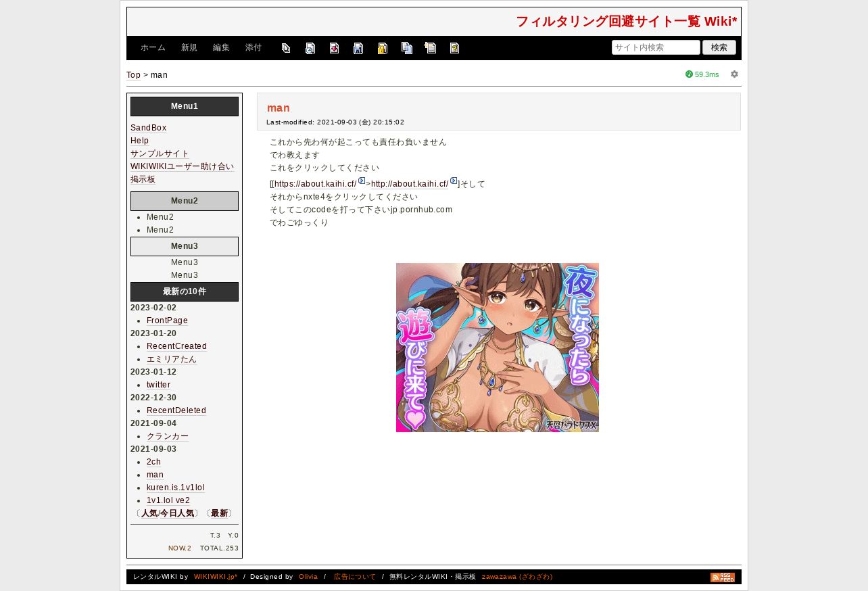Open man link in recent list
Image resolution: width=868 pixels, height=591 pixels.
coord(155,475)
